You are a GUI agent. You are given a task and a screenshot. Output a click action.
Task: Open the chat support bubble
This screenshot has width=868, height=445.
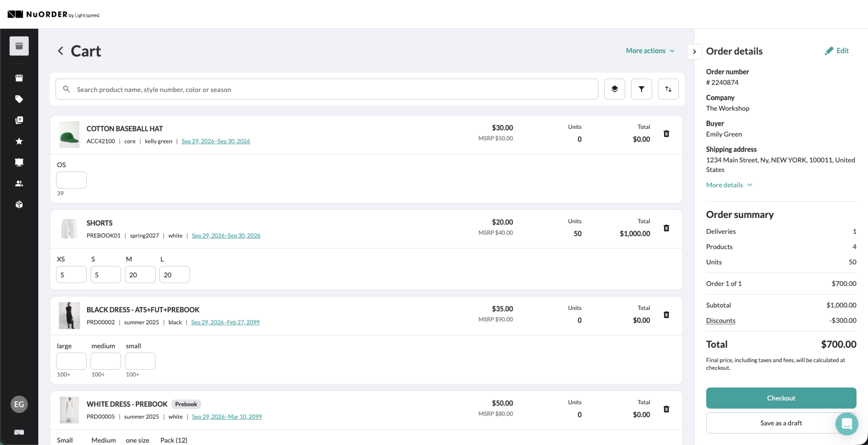(846, 424)
